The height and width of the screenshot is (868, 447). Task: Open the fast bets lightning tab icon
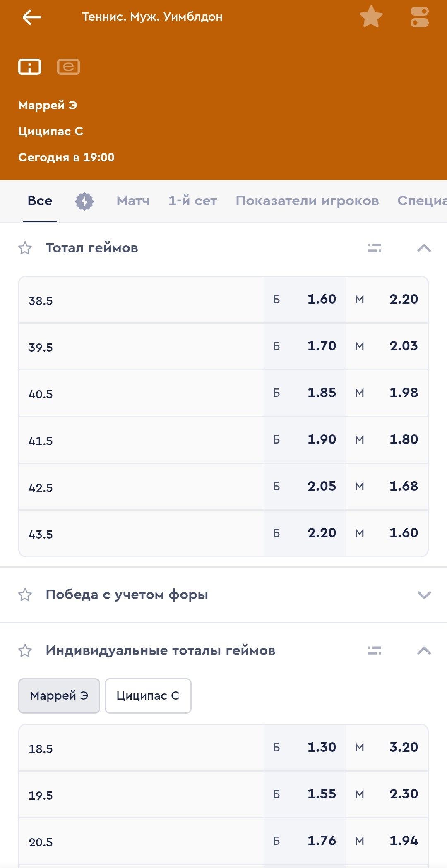point(84,201)
